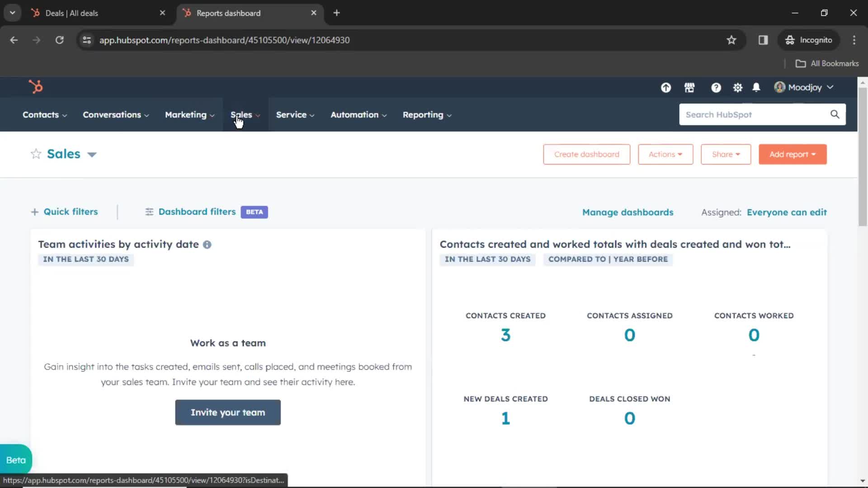This screenshot has height=488, width=868.
Task: Expand the Service menu
Action: click(295, 115)
